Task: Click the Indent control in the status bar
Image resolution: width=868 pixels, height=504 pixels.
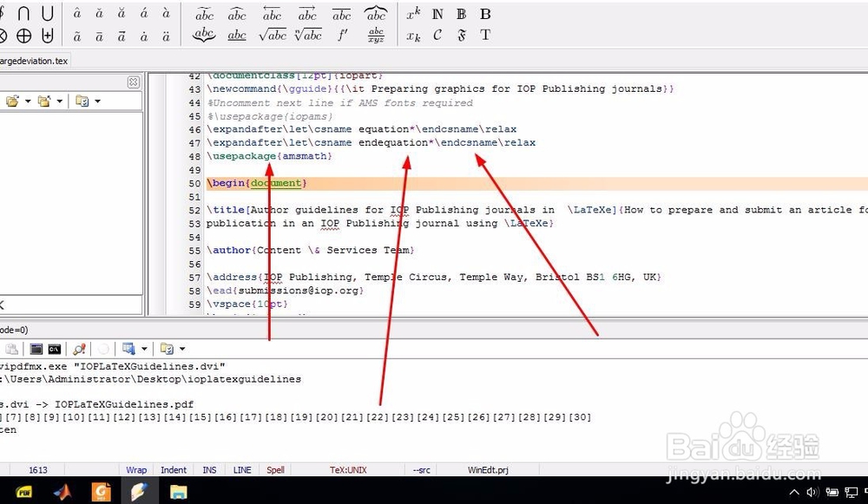Action: tap(174, 469)
